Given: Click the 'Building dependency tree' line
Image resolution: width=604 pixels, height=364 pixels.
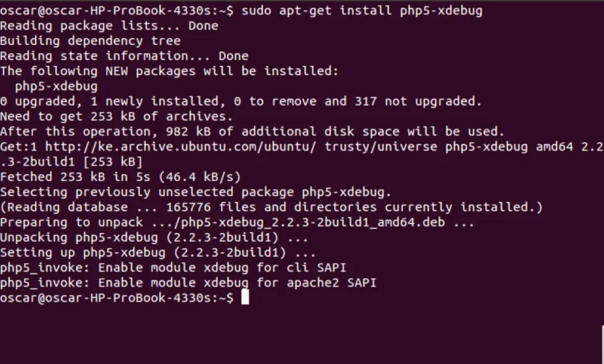Looking at the screenshot, I should click(90, 41).
